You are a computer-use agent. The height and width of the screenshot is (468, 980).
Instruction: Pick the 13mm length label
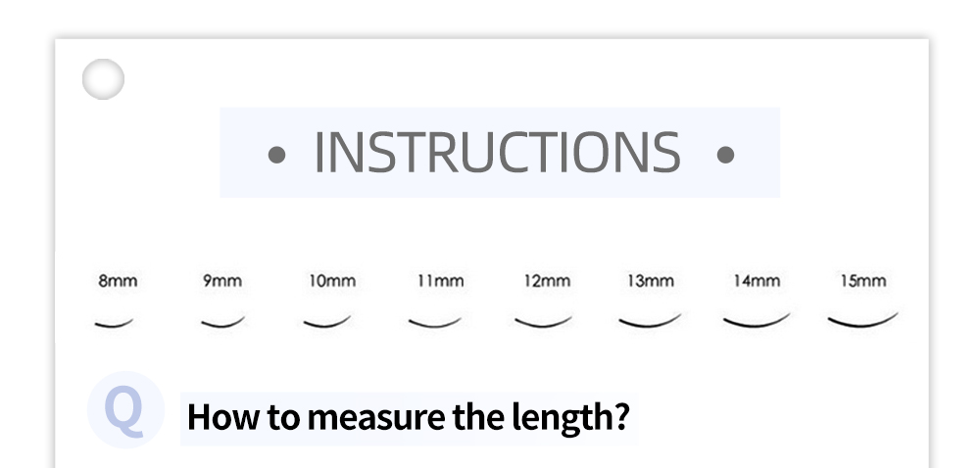(x=651, y=281)
